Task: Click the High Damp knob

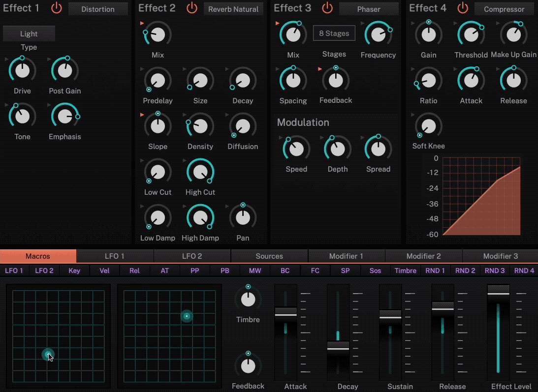Action: (x=200, y=217)
